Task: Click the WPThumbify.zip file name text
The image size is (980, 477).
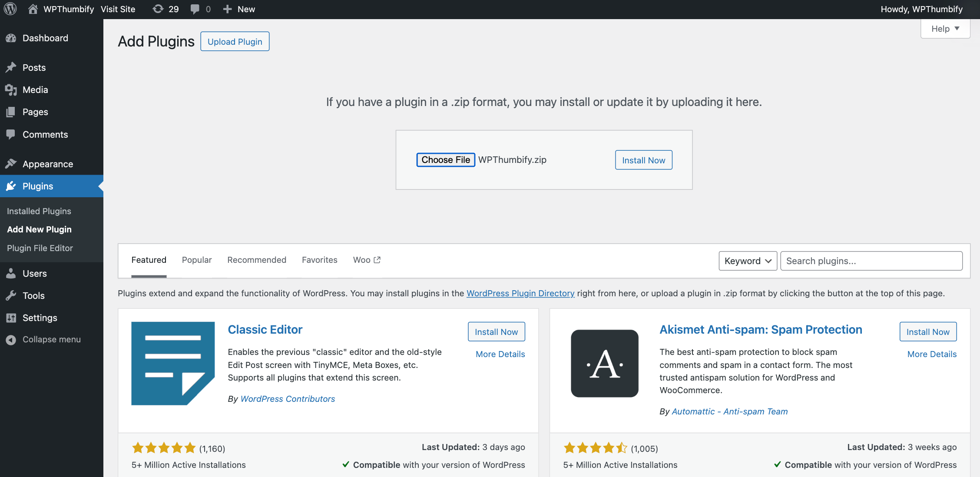Action: (x=512, y=160)
